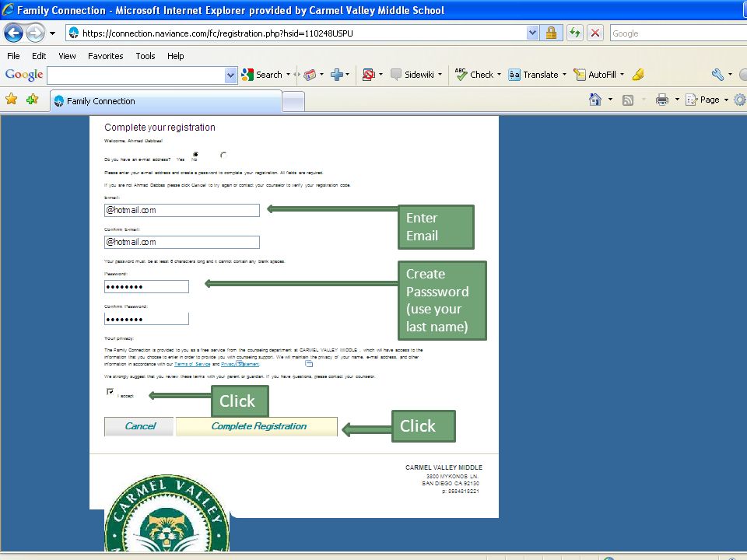
Task: Open the Terms of Service link
Action: coord(192,364)
